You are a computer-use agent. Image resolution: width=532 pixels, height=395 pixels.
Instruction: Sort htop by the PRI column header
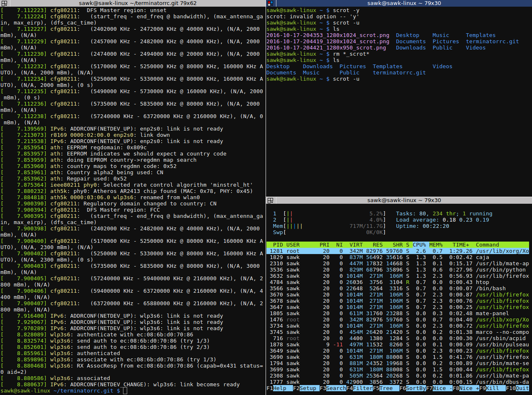point(325,245)
